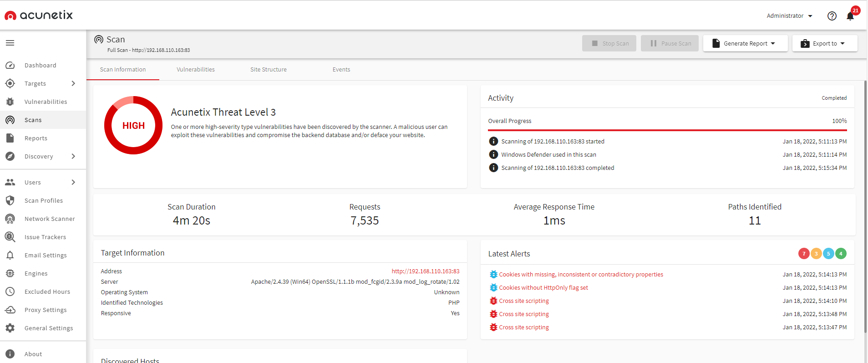This screenshot has height=363, width=868.
Task: Open Cross site scripting alert at 5:14:10 PM
Action: [524, 301]
